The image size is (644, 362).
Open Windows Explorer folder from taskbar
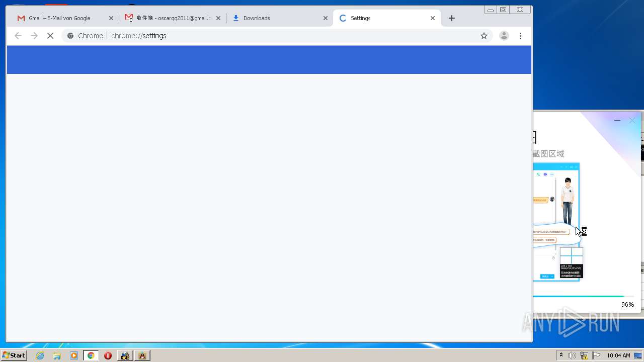(x=57, y=355)
